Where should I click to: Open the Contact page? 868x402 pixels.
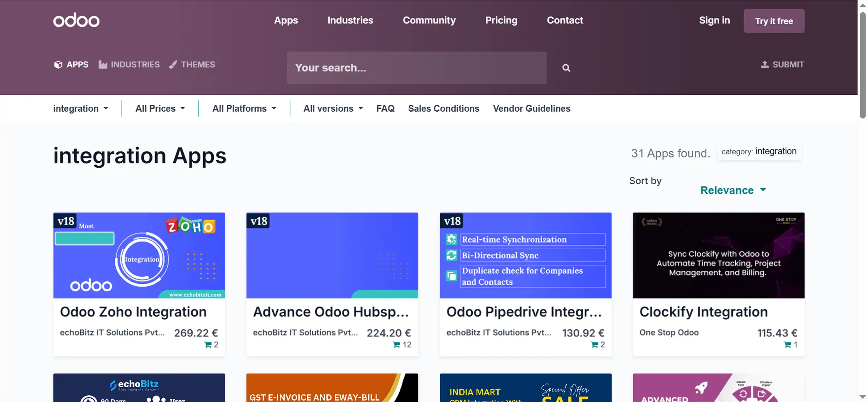(x=565, y=20)
